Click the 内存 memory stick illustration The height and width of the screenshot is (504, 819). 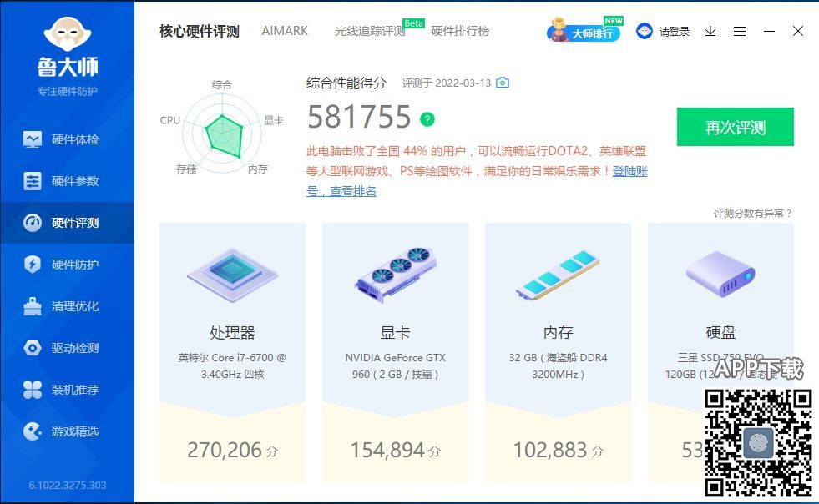(558, 275)
